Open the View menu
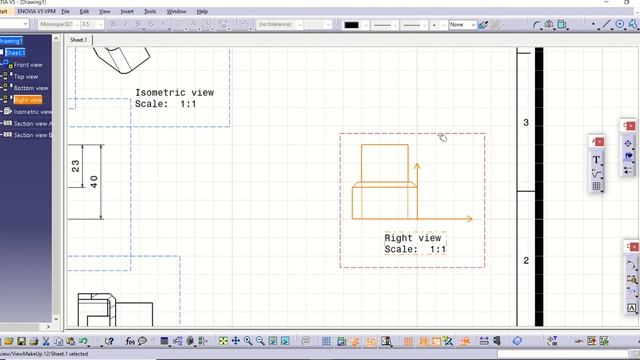 (104, 11)
